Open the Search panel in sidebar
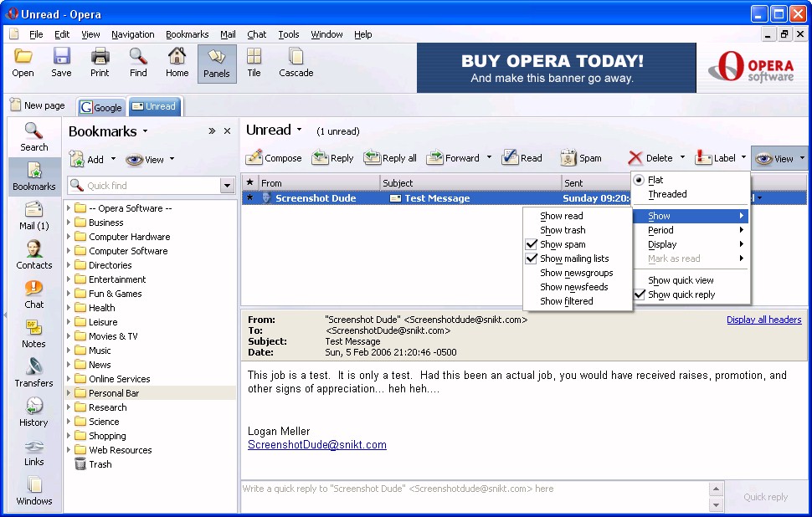The width and height of the screenshot is (812, 517). pyautogui.click(x=33, y=137)
